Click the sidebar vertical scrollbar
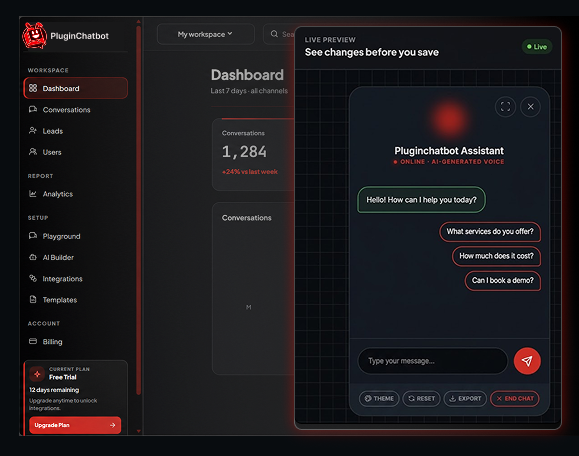The height and width of the screenshot is (456, 579). point(138,210)
